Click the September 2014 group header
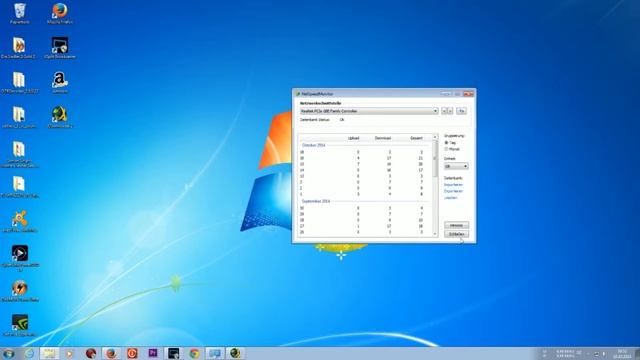Screen dimensions: 640x360 316,201
